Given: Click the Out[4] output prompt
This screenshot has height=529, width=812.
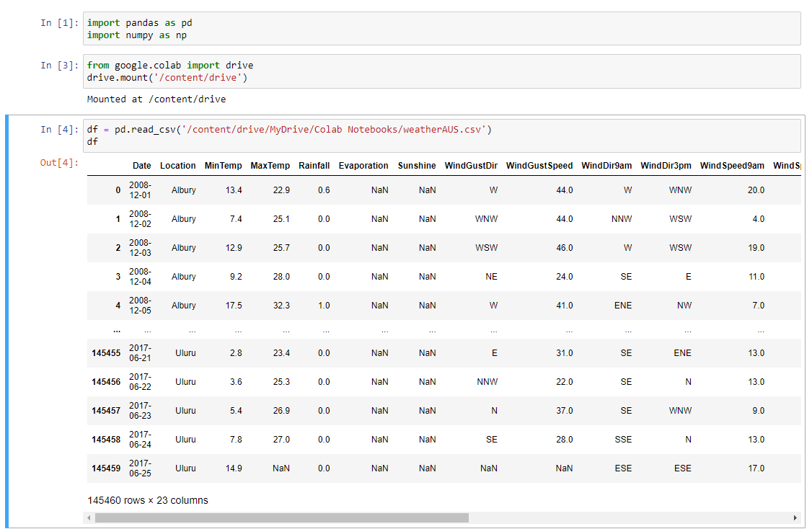Looking at the screenshot, I should [60, 163].
